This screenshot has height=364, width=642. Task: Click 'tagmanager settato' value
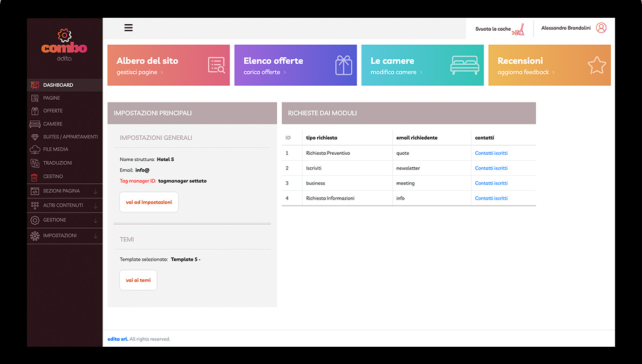coord(182,181)
